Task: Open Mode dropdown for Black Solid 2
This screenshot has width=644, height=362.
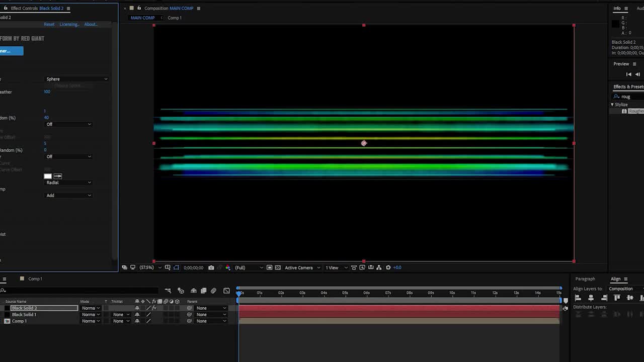Action: (91, 308)
